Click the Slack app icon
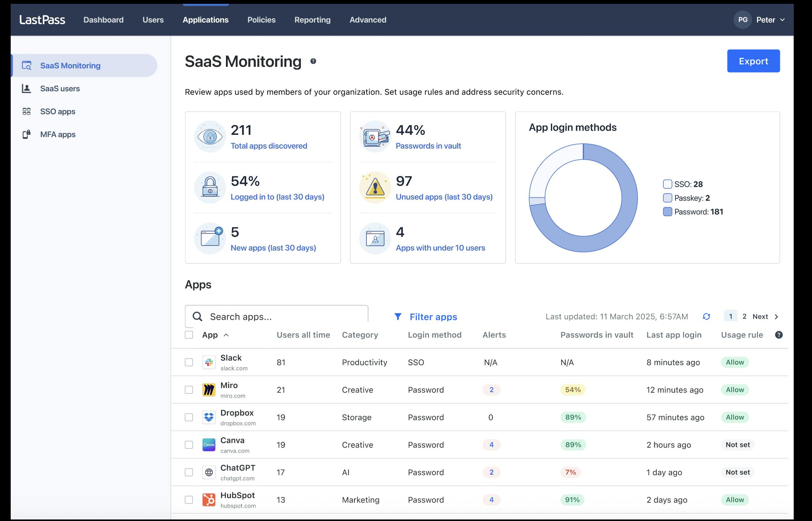The width and height of the screenshot is (812, 521). [209, 362]
